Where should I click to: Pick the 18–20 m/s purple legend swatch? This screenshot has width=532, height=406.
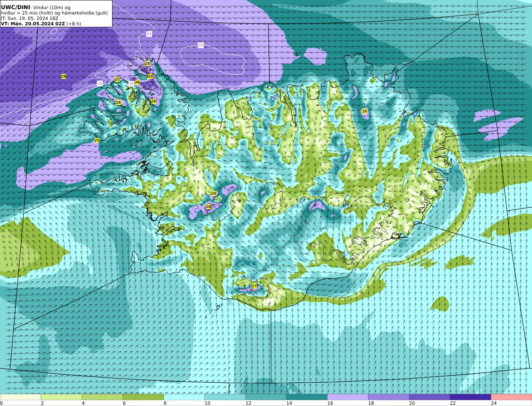(x=389, y=397)
